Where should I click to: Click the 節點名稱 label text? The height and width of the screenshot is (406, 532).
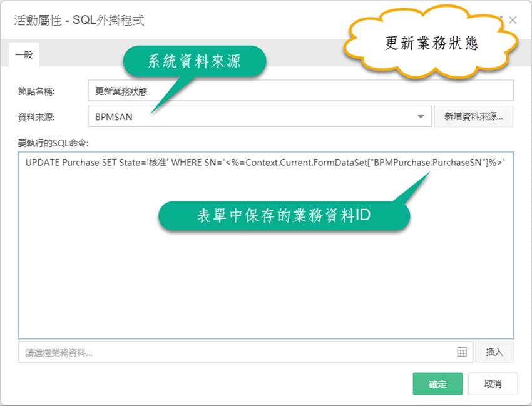click(x=36, y=91)
